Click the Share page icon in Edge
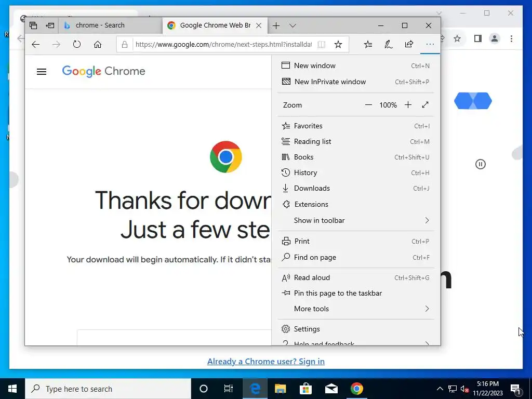Image resolution: width=532 pixels, height=399 pixels. pos(409,44)
